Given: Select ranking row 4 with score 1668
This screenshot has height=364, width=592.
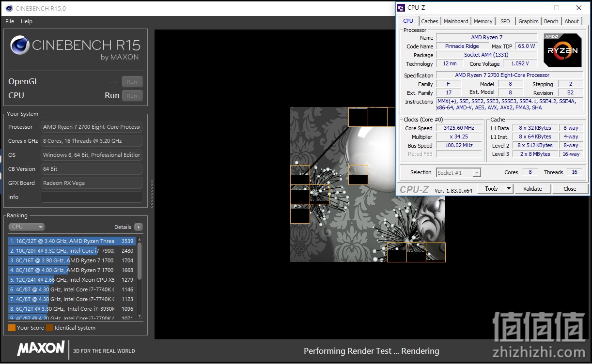Looking at the screenshot, I should [x=72, y=270].
